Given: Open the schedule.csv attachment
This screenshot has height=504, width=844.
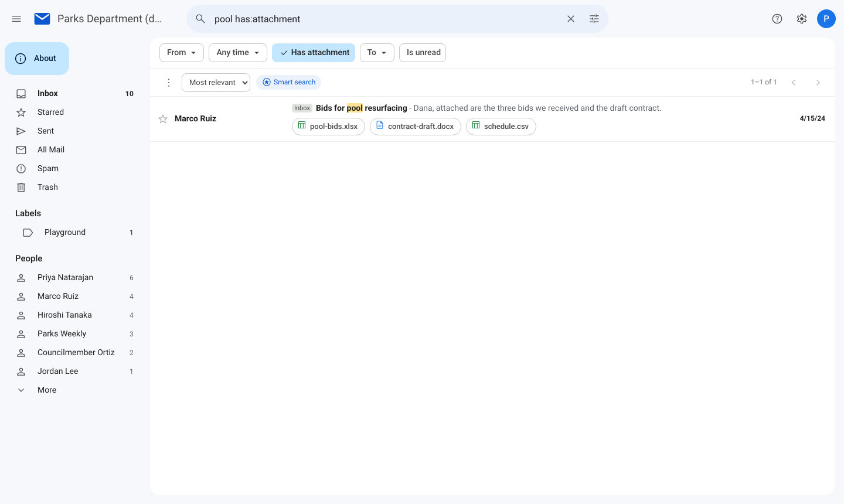Looking at the screenshot, I should pyautogui.click(x=501, y=127).
